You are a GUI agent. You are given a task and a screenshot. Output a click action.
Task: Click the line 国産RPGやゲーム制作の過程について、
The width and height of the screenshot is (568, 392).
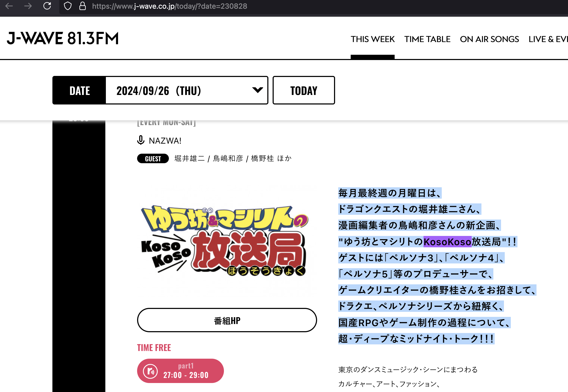(424, 323)
